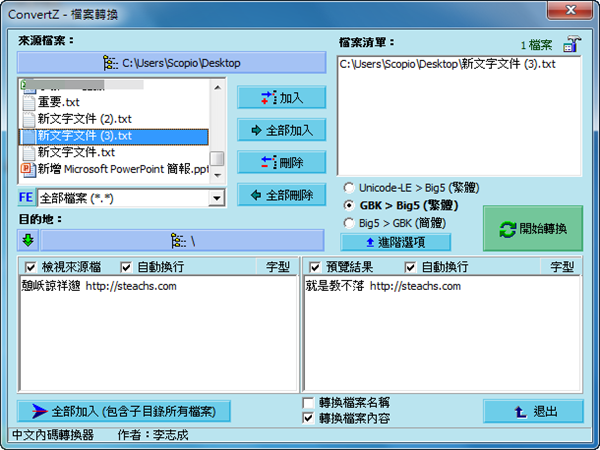Click the FE file extension icon
The width and height of the screenshot is (600, 450).
click(x=26, y=197)
